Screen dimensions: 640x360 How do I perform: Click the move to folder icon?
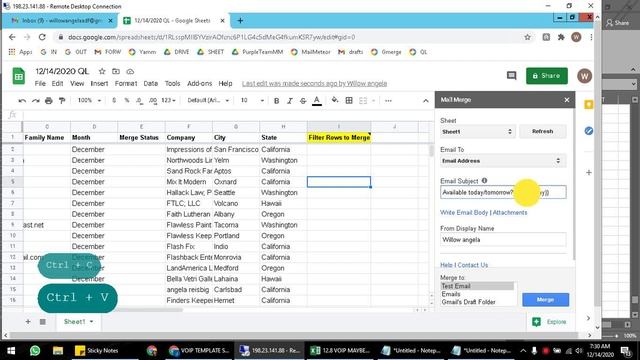[x=116, y=71]
